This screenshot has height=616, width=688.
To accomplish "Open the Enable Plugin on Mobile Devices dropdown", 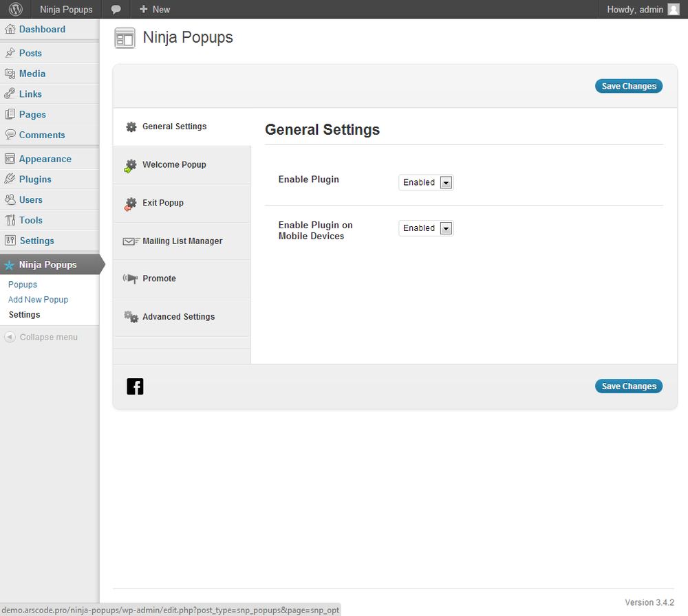I will click(426, 228).
